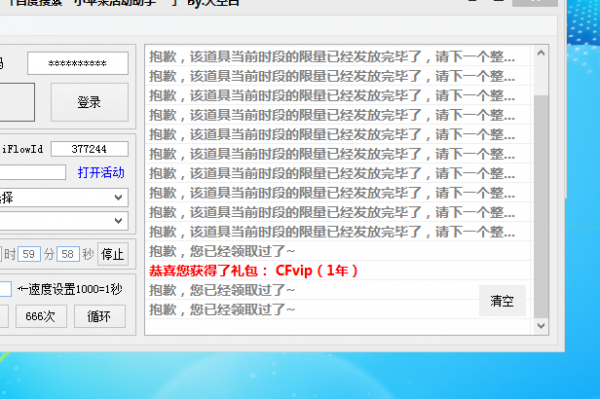Screen dimensions: 600x399
Task: Click the iFlowId label
Action: 22,149
